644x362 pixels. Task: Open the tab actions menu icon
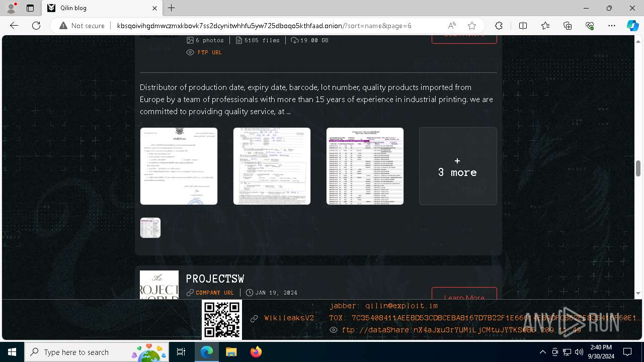click(30, 8)
